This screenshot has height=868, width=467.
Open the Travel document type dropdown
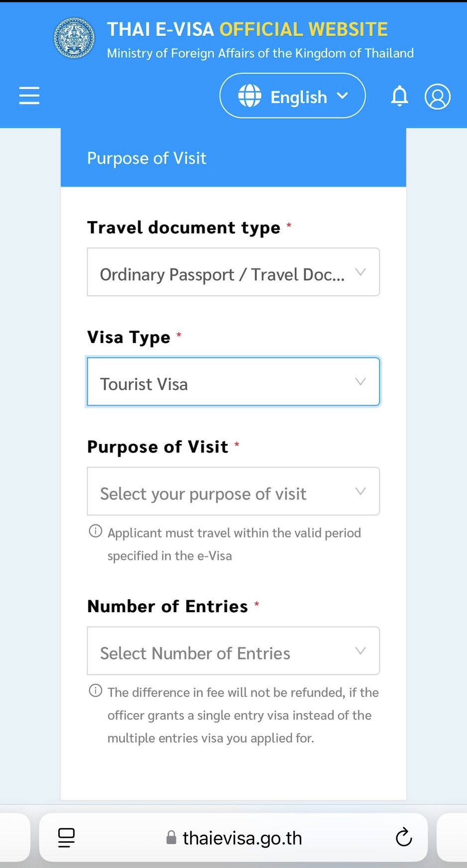[x=233, y=272]
